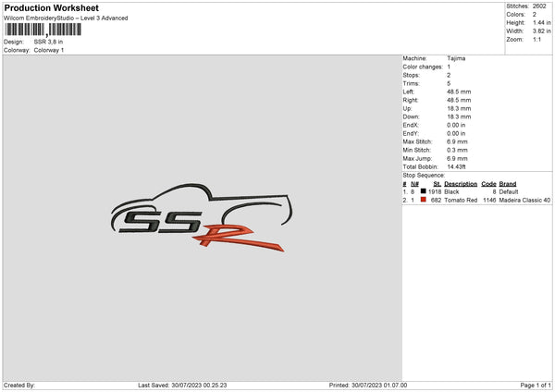555x392 pixels.
Task: Click the Stop Sequence heading
Action: pyautogui.click(x=424, y=176)
